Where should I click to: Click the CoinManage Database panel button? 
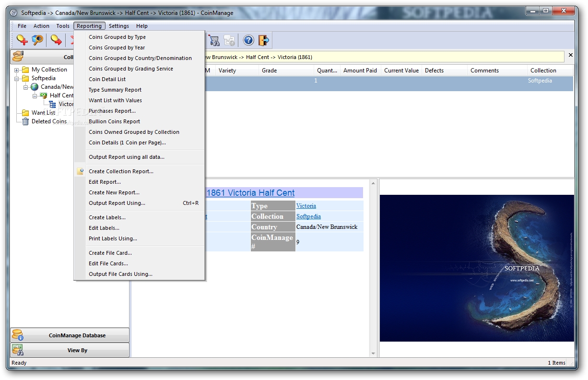click(x=70, y=335)
